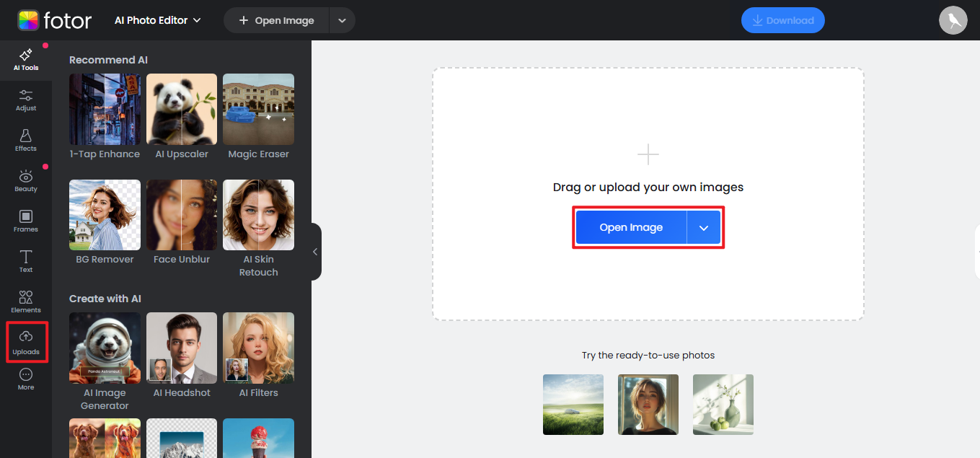980x458 pixels.
Task: Click the Fotor logo
Action: tap(55, 20)
